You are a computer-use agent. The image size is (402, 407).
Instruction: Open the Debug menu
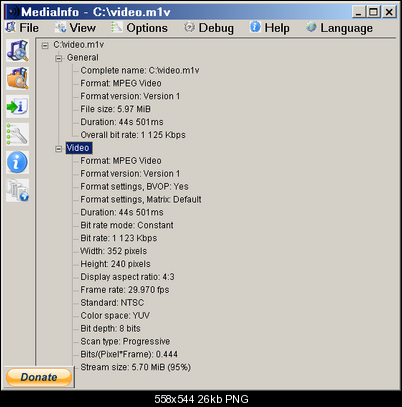209,28
